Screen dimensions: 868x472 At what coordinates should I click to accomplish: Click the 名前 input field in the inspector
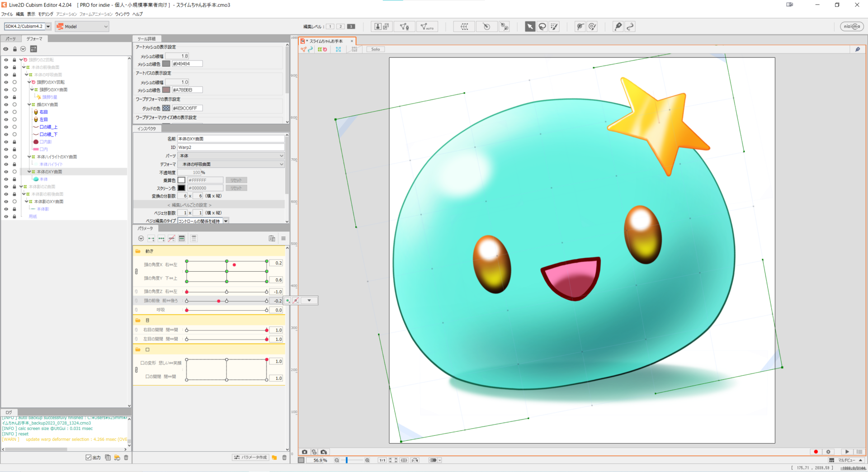coord(231,139)
